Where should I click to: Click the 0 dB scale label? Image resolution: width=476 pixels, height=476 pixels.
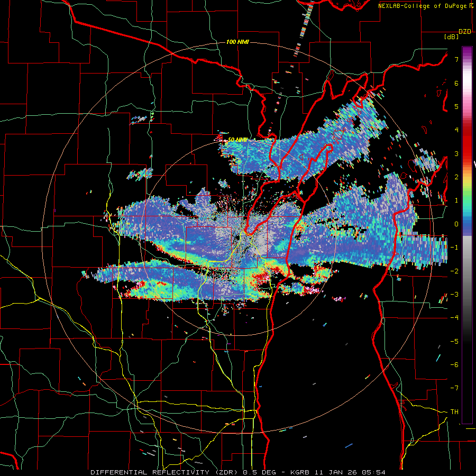click(x=456, y=224)
